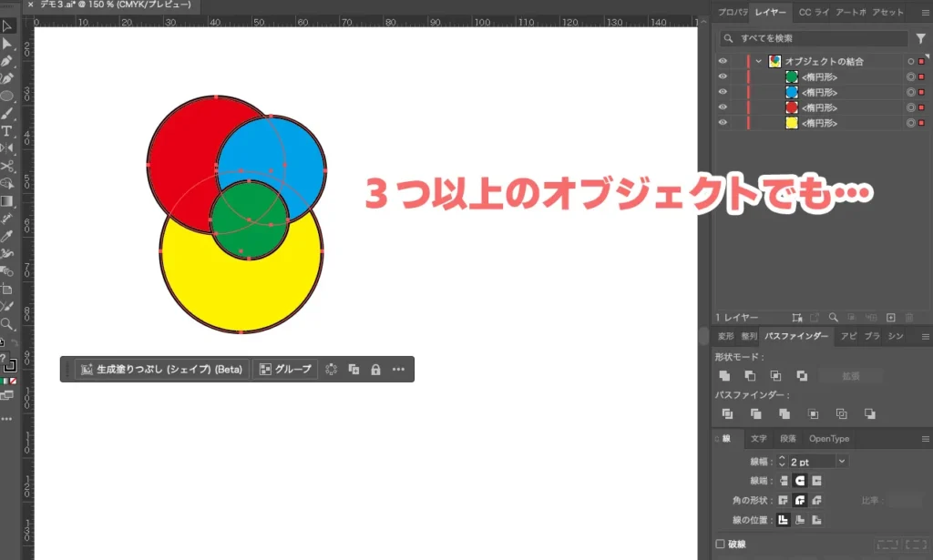
Task: Click the create new layer plus icon
Action: pos(891,317)
